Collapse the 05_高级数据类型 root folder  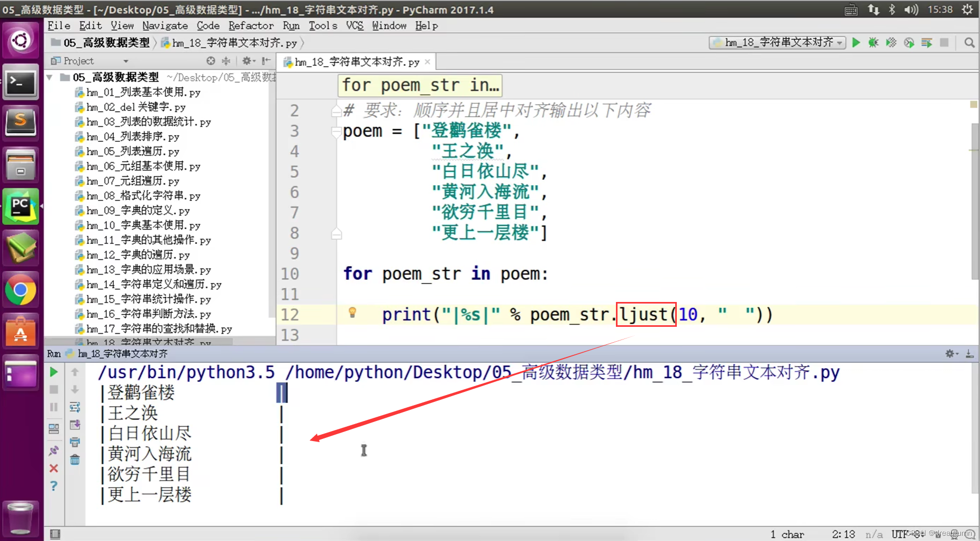pos(49,78)
